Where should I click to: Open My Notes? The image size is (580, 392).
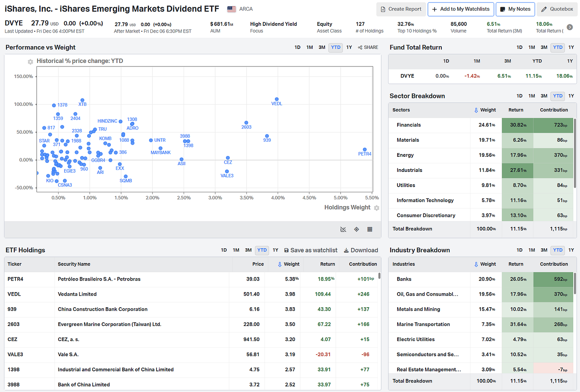(x=515, y=9)
